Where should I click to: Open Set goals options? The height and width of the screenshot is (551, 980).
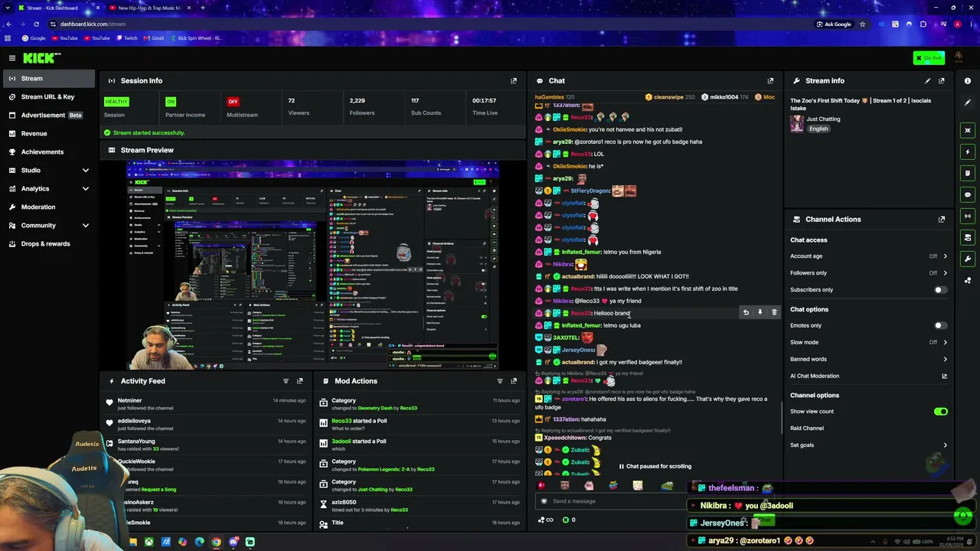coord(869,445)
